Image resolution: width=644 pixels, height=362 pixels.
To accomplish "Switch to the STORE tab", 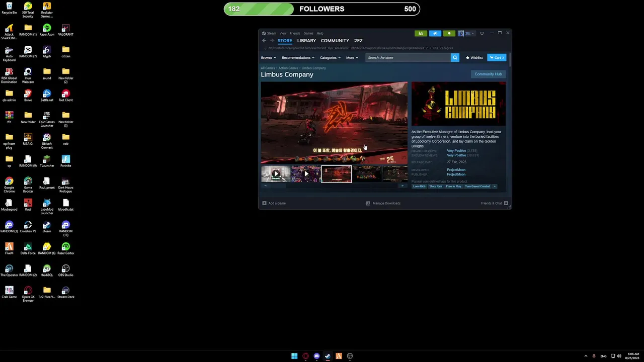I will [x=285, y=41].
